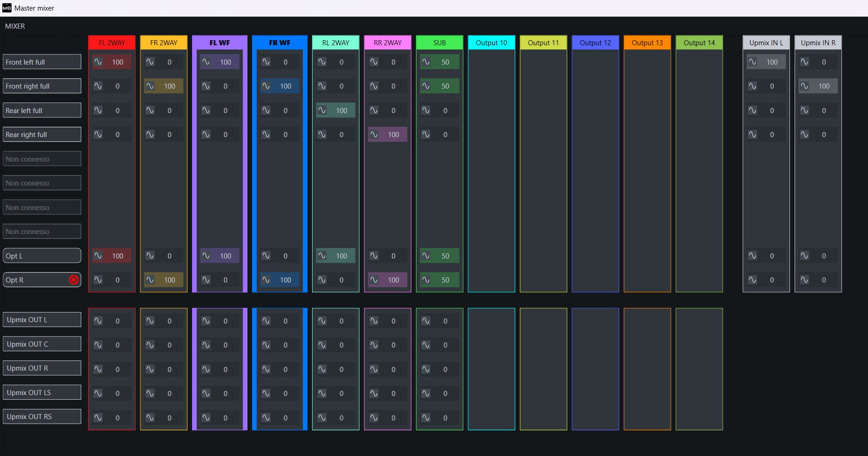Click the Upmix OUT LS label
Image resolution: width=868 pixels, height=456 pixels.
tap(42, 392)
